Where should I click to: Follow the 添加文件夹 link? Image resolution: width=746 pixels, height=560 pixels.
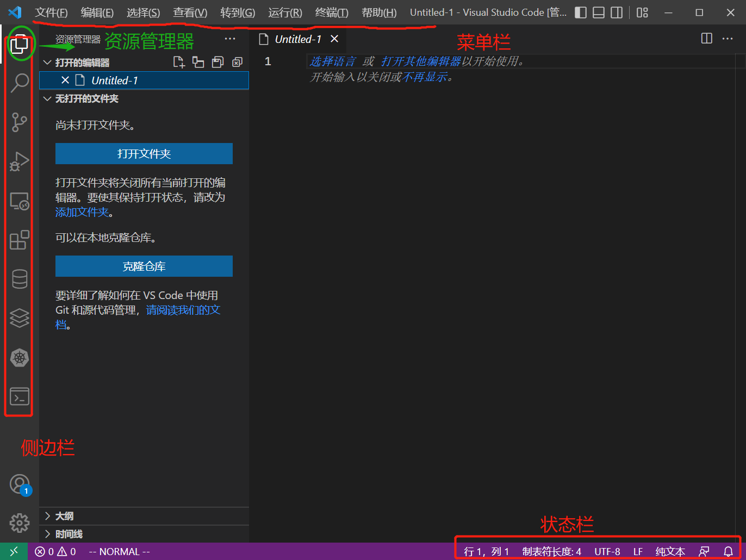82,212
